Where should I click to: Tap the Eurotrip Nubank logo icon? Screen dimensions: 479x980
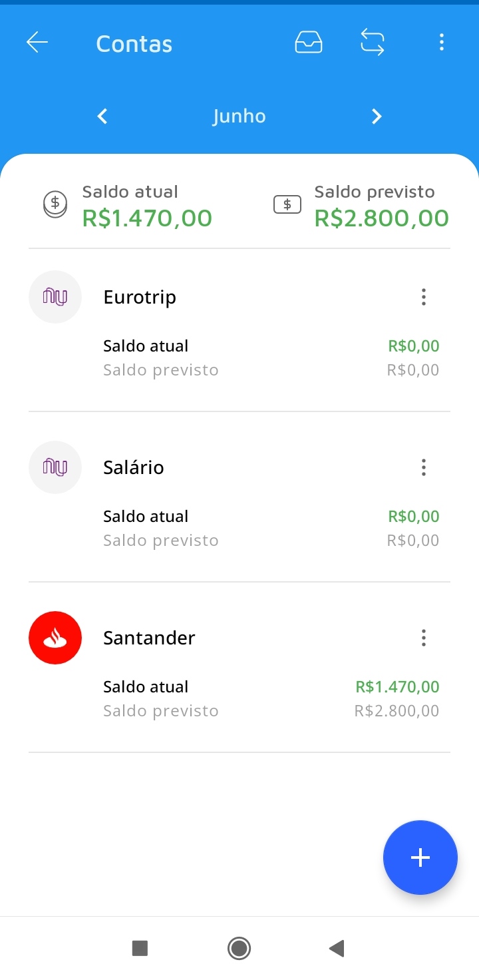tap(55, 297)
